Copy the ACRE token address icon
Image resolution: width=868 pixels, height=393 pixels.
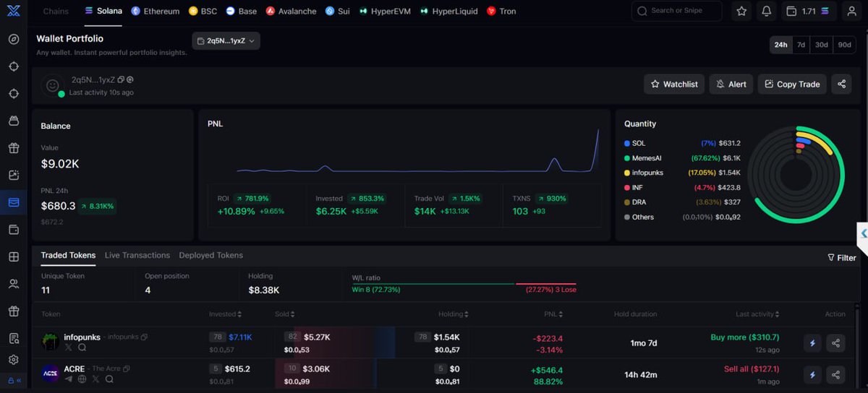(x=127, y=369)
